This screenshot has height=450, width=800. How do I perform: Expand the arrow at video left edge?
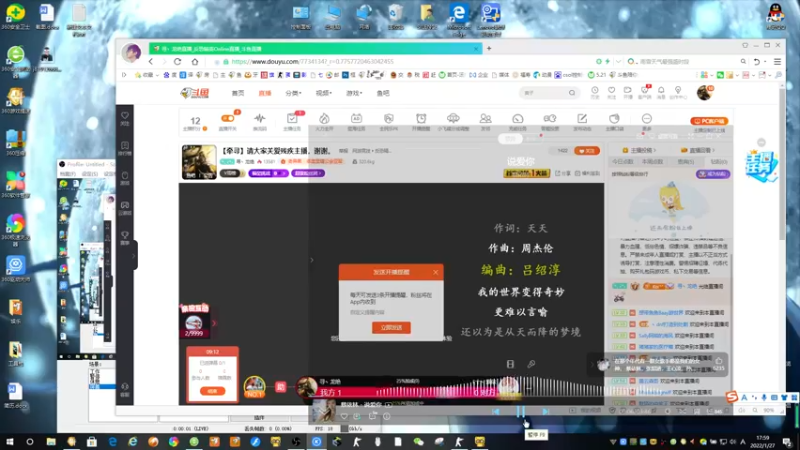coord(312,260)
